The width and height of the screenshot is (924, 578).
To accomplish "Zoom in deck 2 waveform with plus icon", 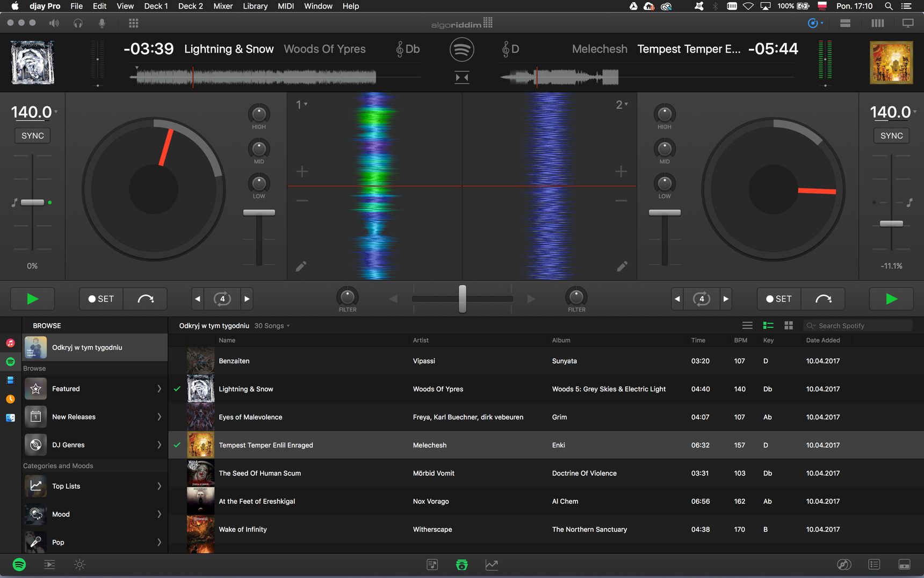I will point(621,172).
